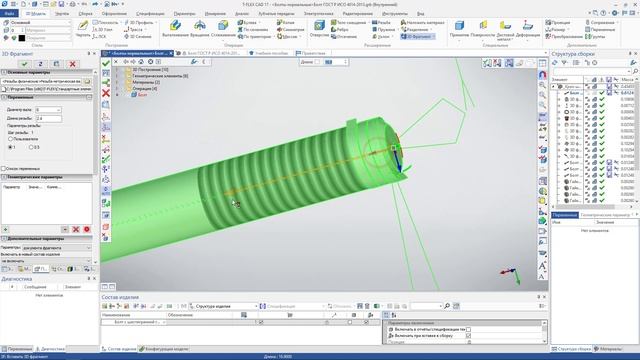Expand the 'Материалы [2]' tree node
This screenshot has width=640, height=360.
118,82
